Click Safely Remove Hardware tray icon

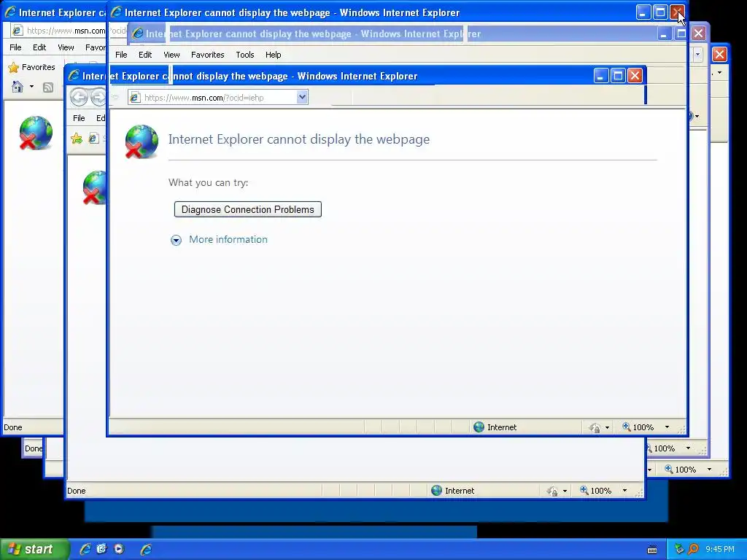click(679, 549)
